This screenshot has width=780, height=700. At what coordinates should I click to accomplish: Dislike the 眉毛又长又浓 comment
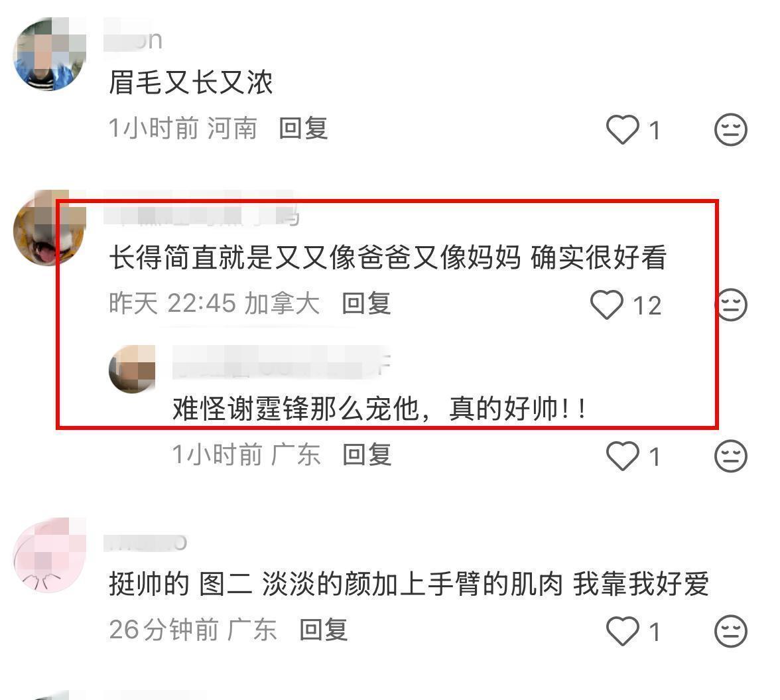coord(731,129)
